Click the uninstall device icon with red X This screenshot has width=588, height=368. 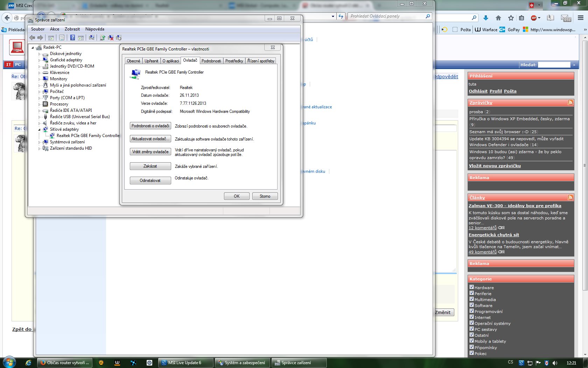pyautogui.click(x=111, y=38)
